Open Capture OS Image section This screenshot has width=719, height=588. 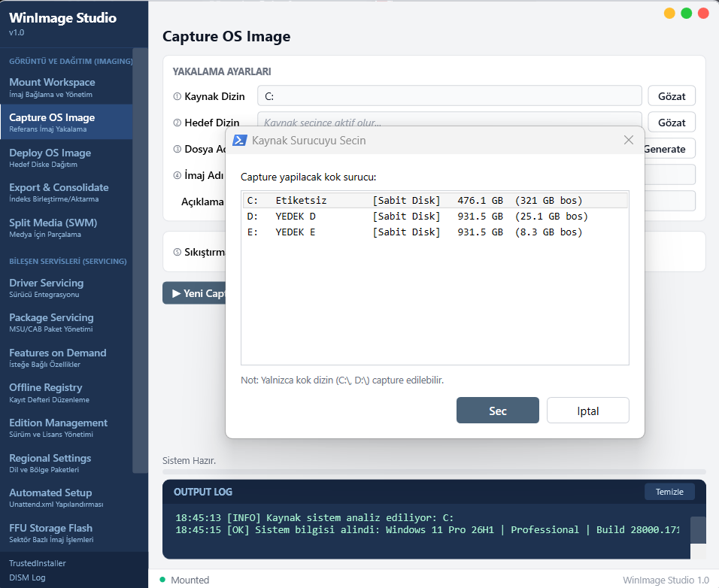pyautogui.click(x=66, y=123)
